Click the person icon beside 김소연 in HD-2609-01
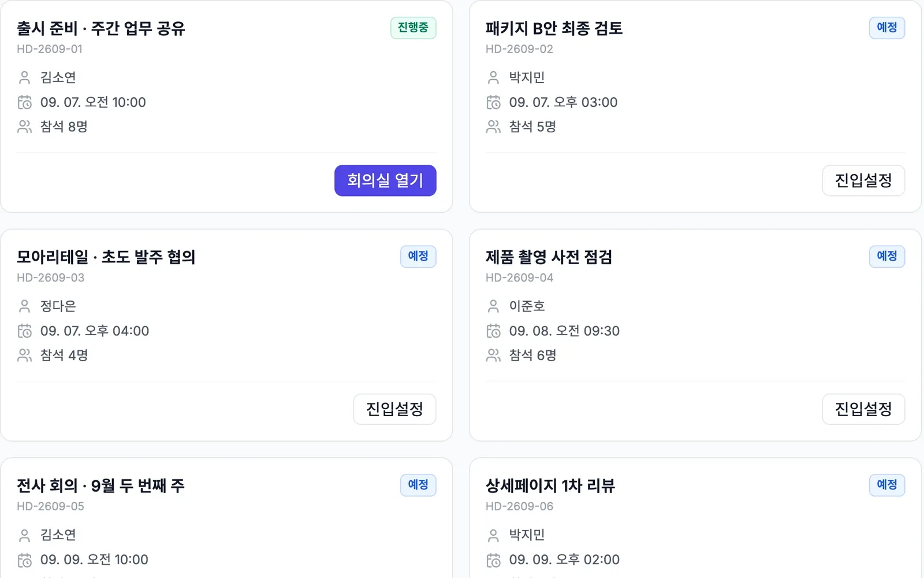The height and width of the screenshot is (578, 924). click(24, 77)
